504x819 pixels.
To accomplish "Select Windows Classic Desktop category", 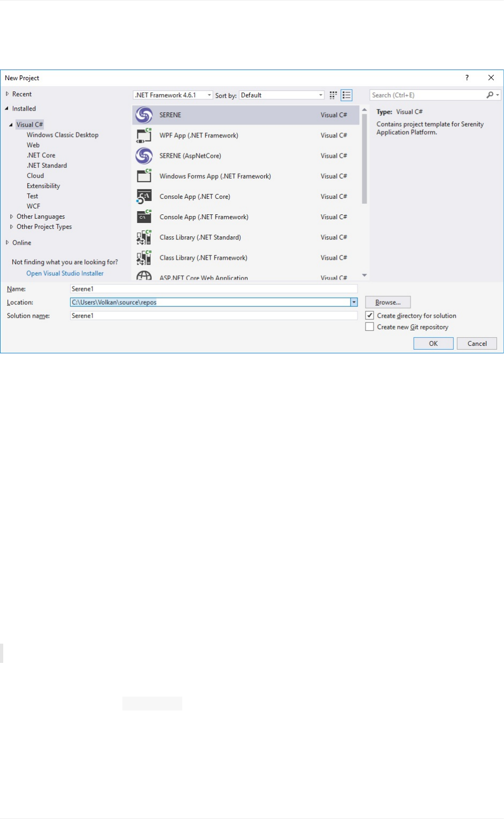I will pos(63,135).
